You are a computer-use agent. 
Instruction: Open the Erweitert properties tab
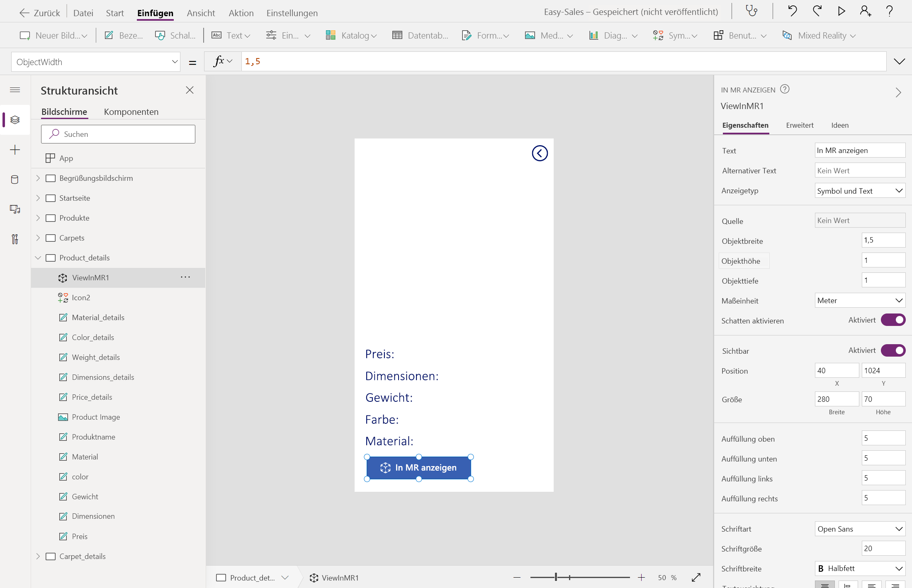pyautogui.click(x=800, y=125)
